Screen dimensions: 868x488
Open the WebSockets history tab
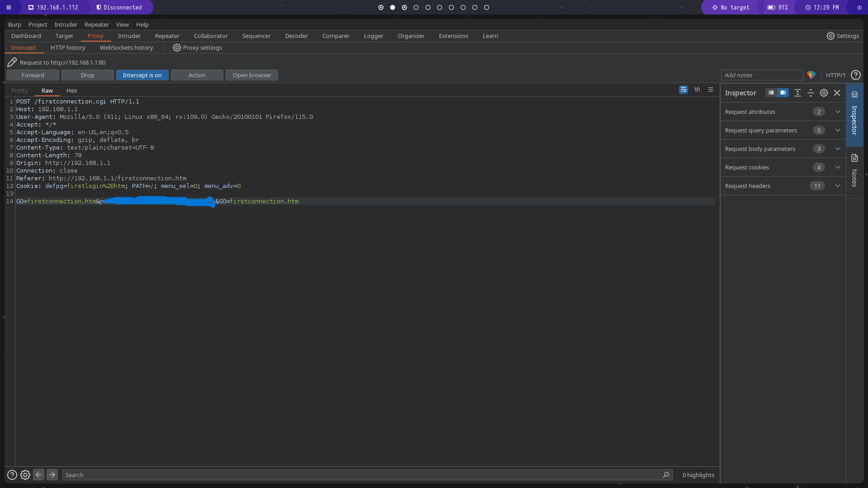click(x=126, y=47)
